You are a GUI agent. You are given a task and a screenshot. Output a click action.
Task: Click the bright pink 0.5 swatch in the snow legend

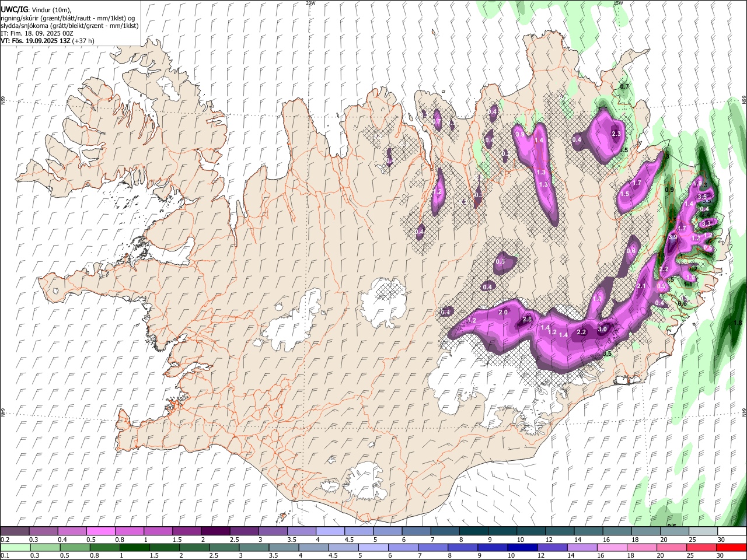coord(100,531)
